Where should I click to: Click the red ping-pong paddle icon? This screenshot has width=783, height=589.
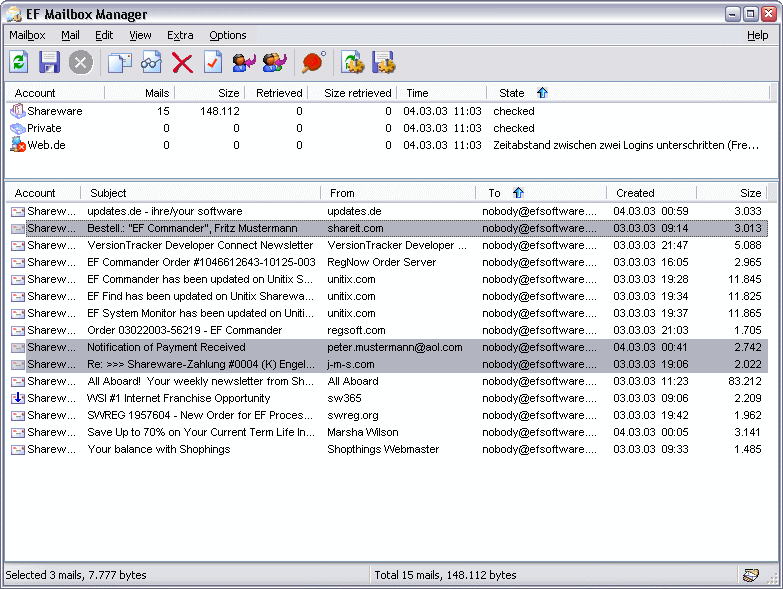click(x=314, y=63)
